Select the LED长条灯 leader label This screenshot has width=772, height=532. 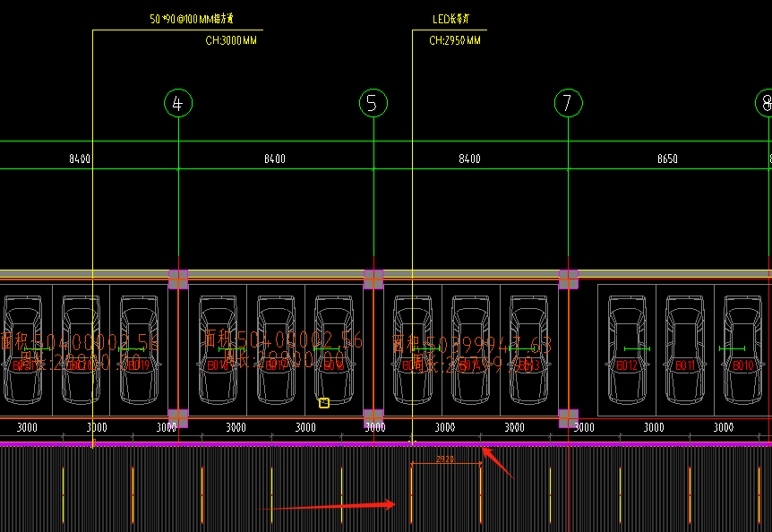click(x=451, y=19)
